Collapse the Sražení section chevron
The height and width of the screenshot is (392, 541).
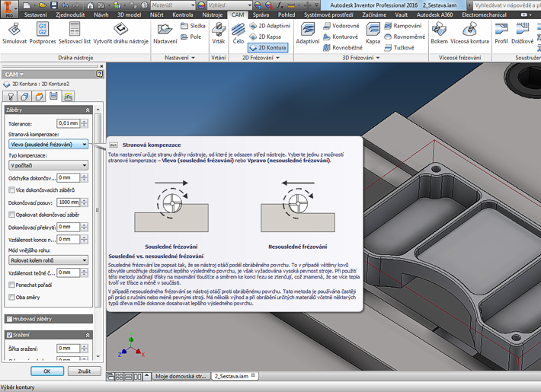[88, 335]
